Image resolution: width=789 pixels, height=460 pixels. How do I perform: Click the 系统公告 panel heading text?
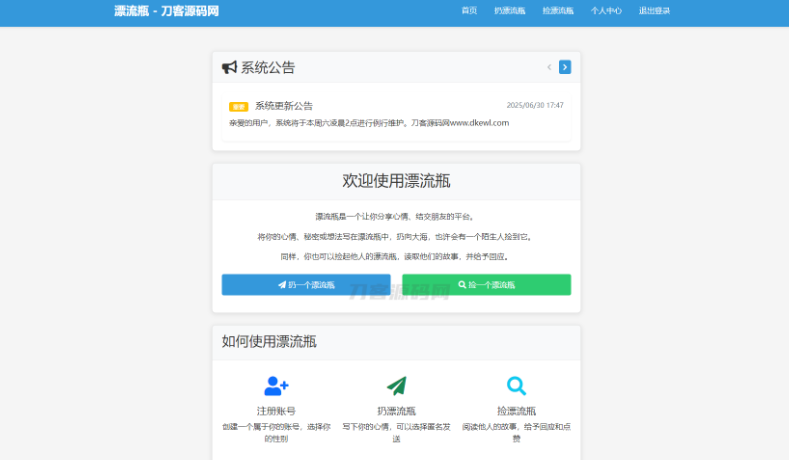pyautogui.click(x=268, y=67)
